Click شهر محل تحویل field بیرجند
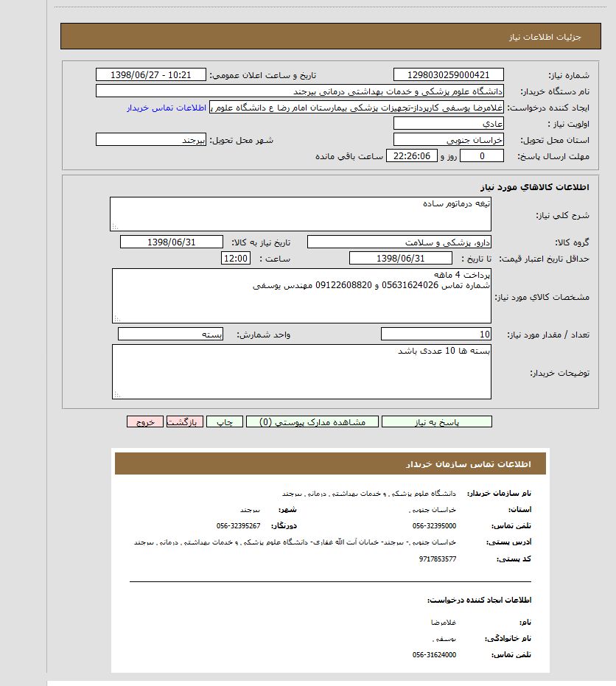616x686 pixels. [151, 139]
